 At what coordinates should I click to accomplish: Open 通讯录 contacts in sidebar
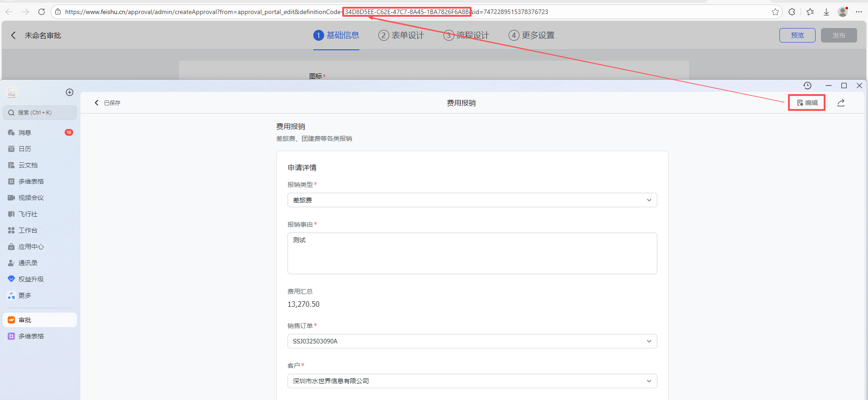[x=28, y=263]
